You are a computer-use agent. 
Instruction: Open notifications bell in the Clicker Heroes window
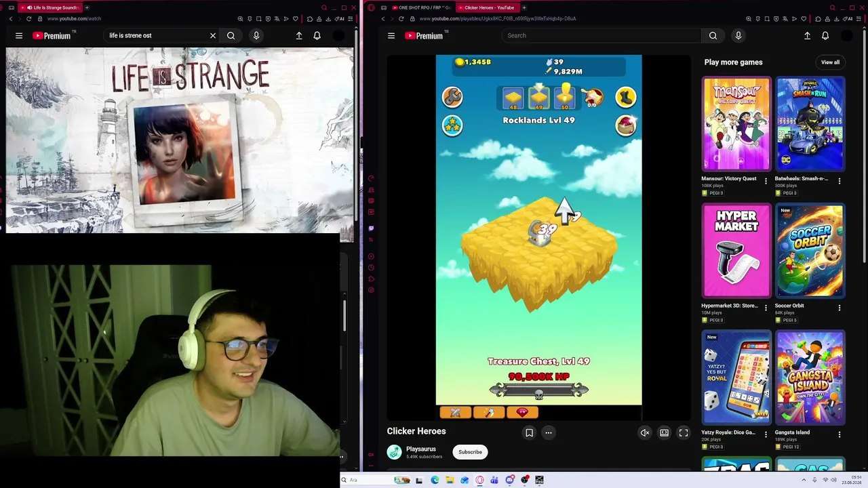825,35
